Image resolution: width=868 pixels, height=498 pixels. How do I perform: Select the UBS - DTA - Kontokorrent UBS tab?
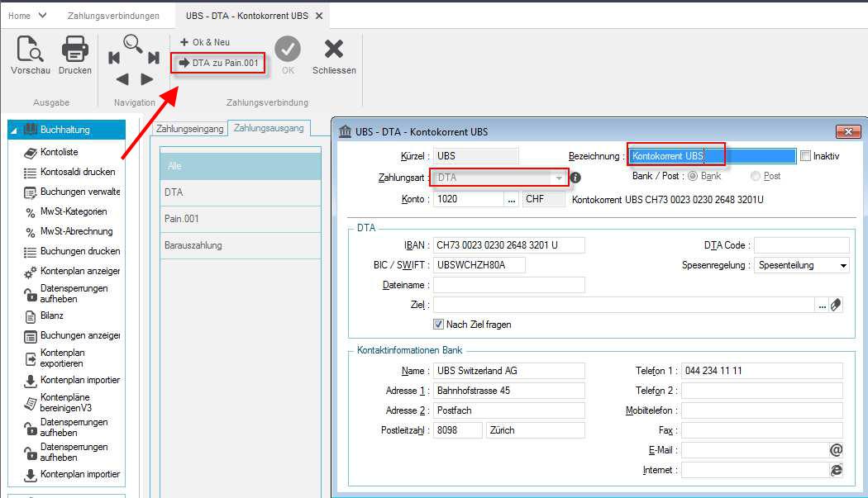247,16
